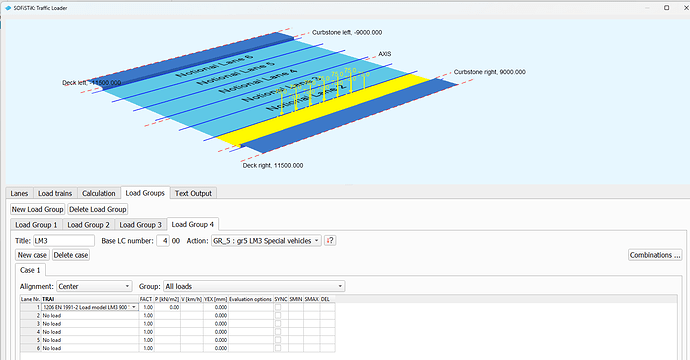The height and width of the screenshot is (360, 690).
Task: Check the SYNC box in lane 4 row
Action: pyautogui.click(x=278, y=332)
